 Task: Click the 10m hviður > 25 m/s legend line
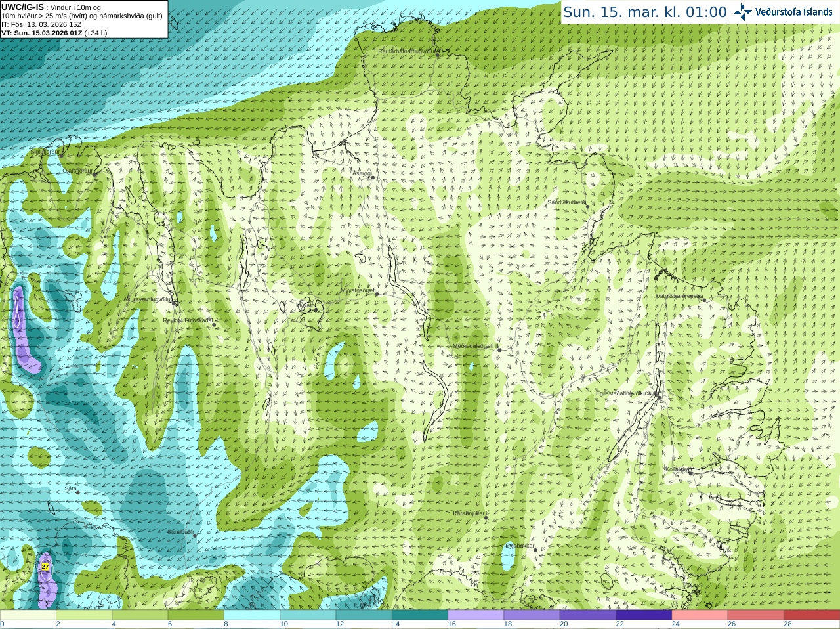point(82,16)
